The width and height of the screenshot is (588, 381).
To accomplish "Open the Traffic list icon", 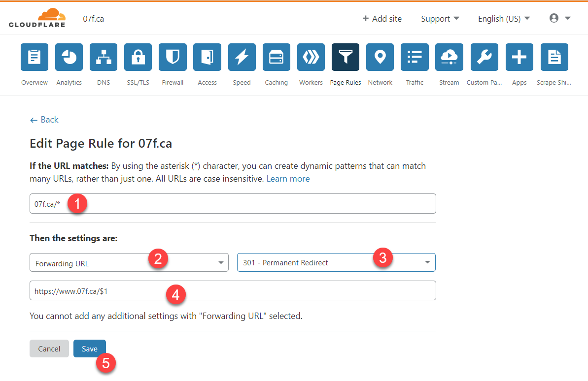I will [415, 57].
